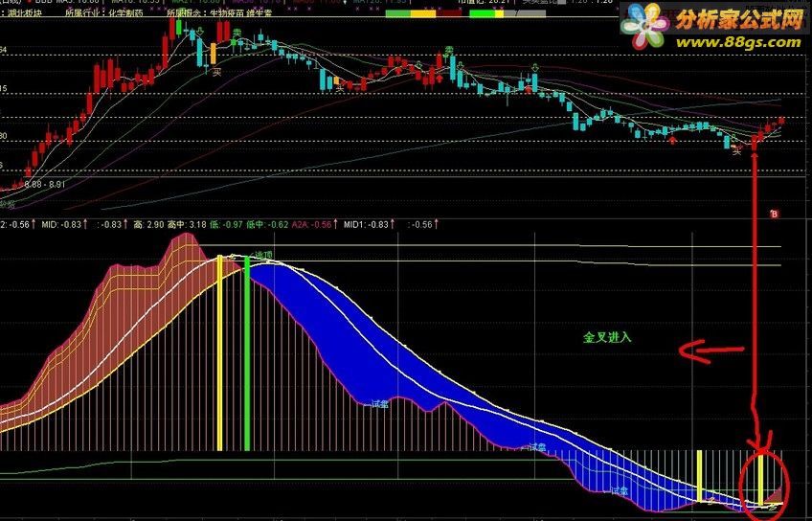This screenshot has height=521, width=812.
Task: Click the first green segment of header color bar
Action: coord(398,13)
